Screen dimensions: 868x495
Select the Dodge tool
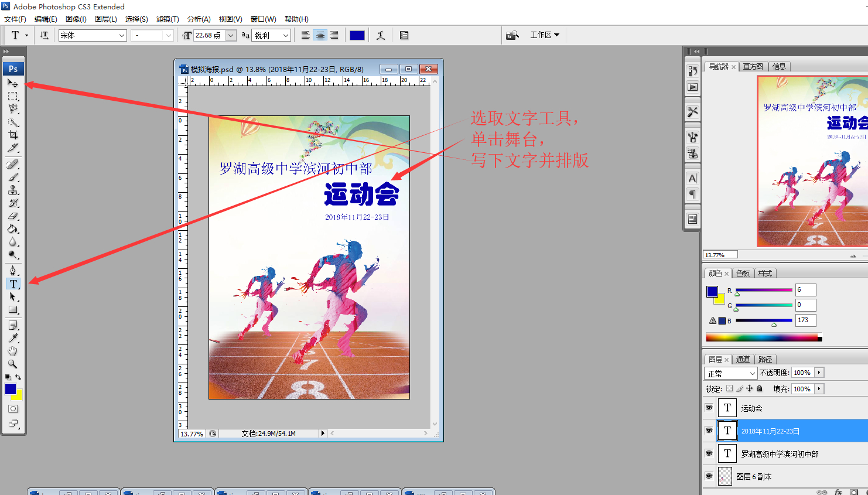13,254
